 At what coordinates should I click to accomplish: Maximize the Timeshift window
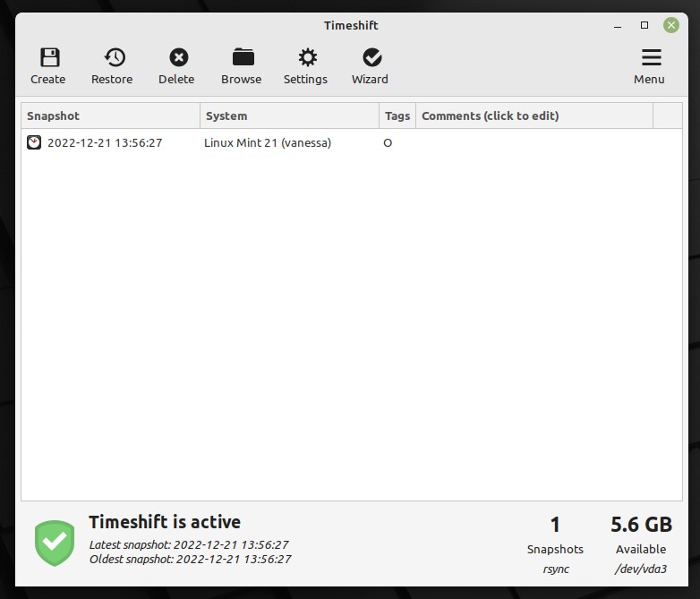coord(645,25)
